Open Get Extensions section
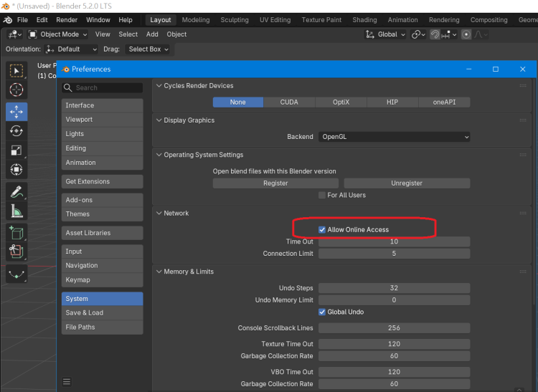The image size is (538, 392). click(x=103, y=181)
